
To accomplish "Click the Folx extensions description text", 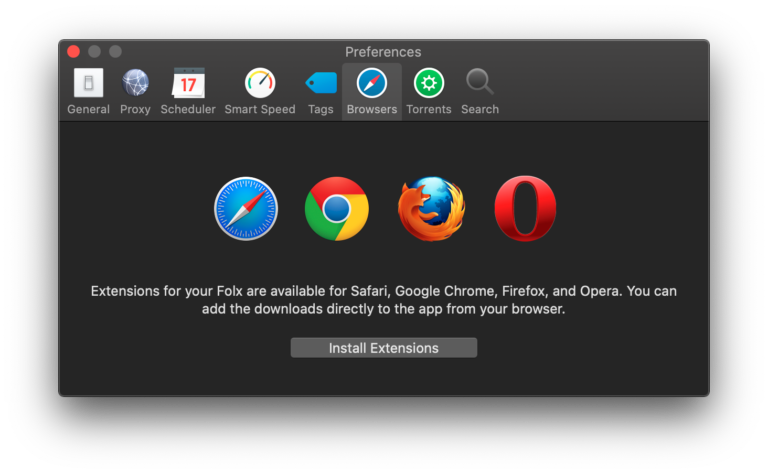I will (x=384, y=300).
